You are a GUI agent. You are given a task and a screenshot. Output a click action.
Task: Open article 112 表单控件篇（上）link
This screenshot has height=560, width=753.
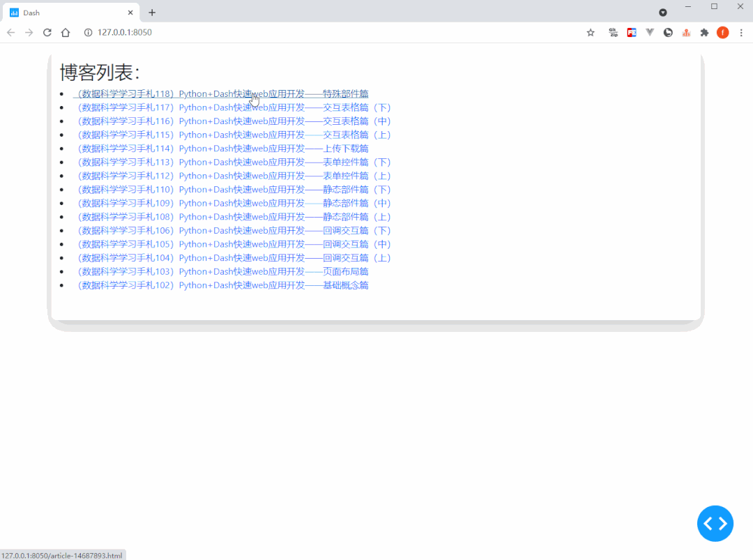pos(234,176)
